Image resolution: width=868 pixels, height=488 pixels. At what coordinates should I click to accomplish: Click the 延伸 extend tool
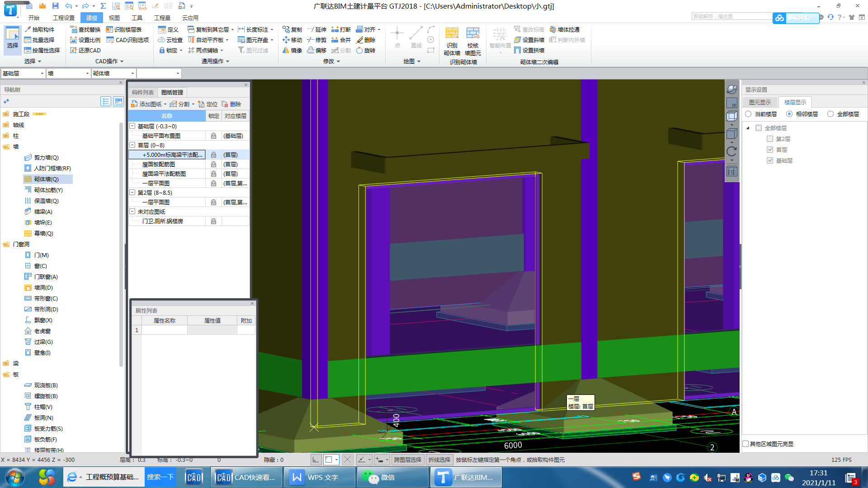316,29
